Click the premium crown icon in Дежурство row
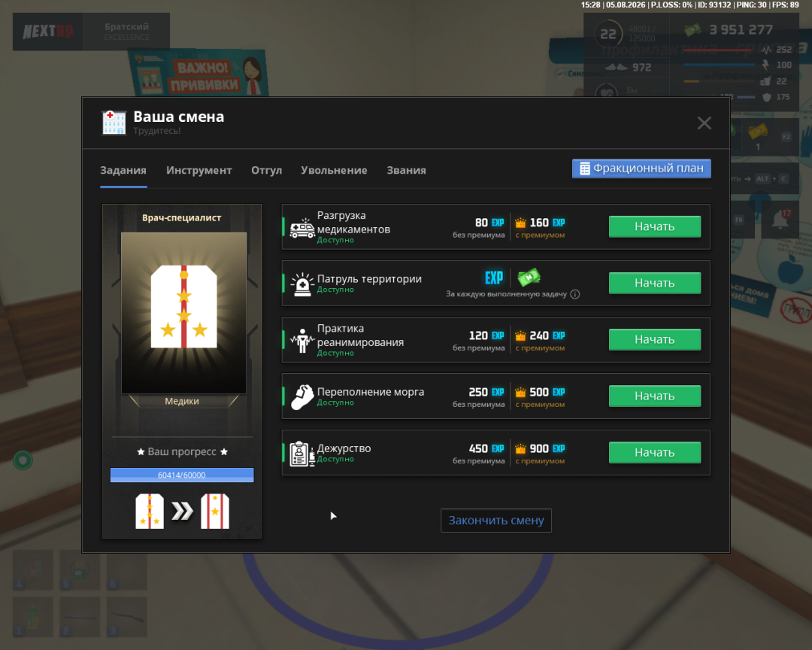The image size is (812, 650). (x=520, y=449)
